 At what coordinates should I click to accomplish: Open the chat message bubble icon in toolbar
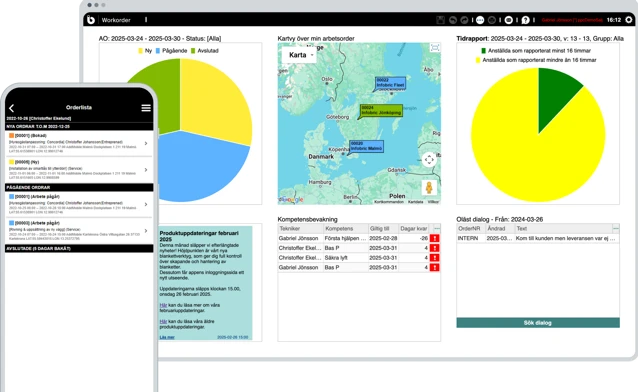point(509,20)
